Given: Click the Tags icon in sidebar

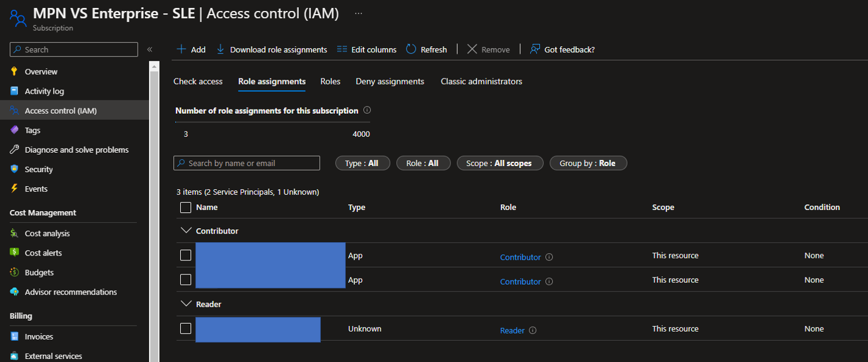Looking at the screenshot, I should pyautogui.click(x=15, y=130).
